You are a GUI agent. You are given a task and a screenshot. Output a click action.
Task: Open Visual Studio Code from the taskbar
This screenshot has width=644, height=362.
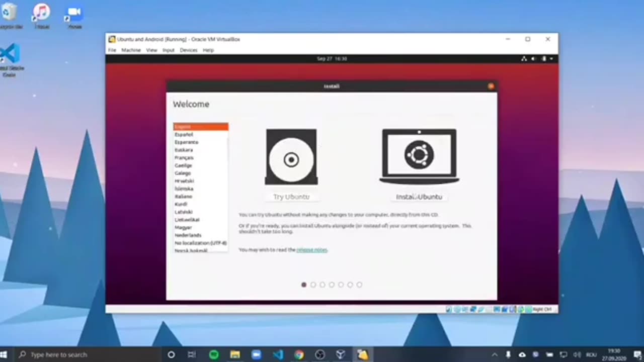coord(278,354)
